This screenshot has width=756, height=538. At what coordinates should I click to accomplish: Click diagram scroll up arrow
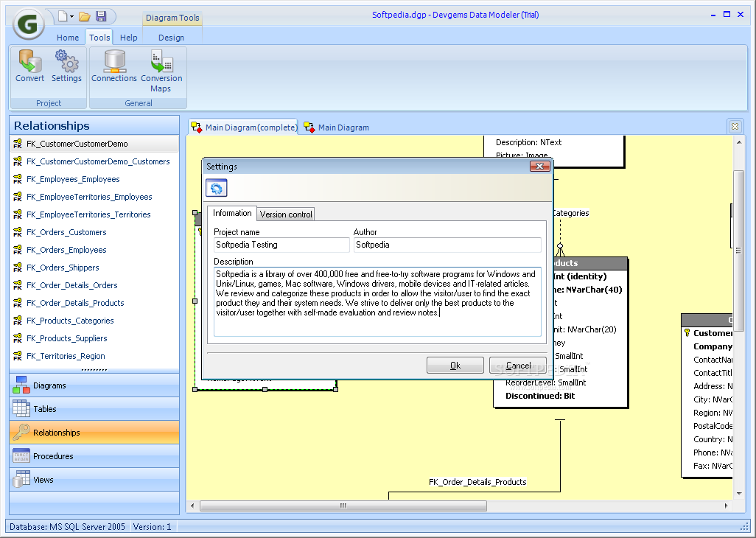pyautogui.click(x=739, y=142)
